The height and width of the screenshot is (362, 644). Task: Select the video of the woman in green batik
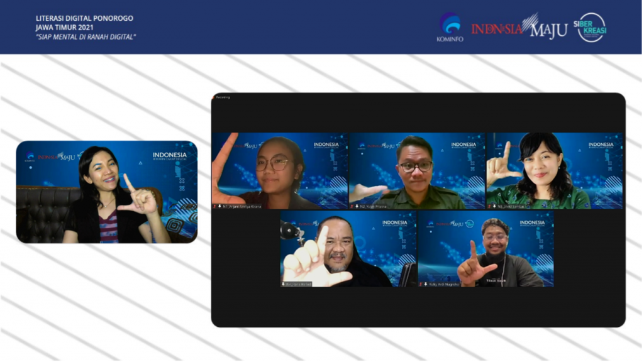point(554,170)
